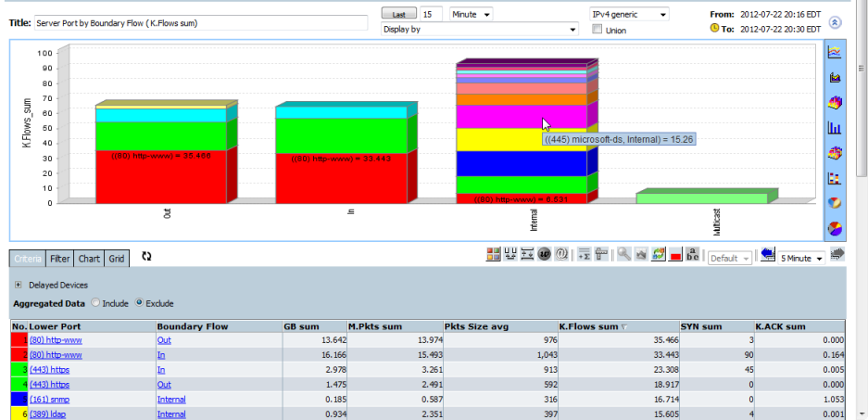Expand the Delayed Devices section
Screen dimensions: 868x420
coord(19,285)
